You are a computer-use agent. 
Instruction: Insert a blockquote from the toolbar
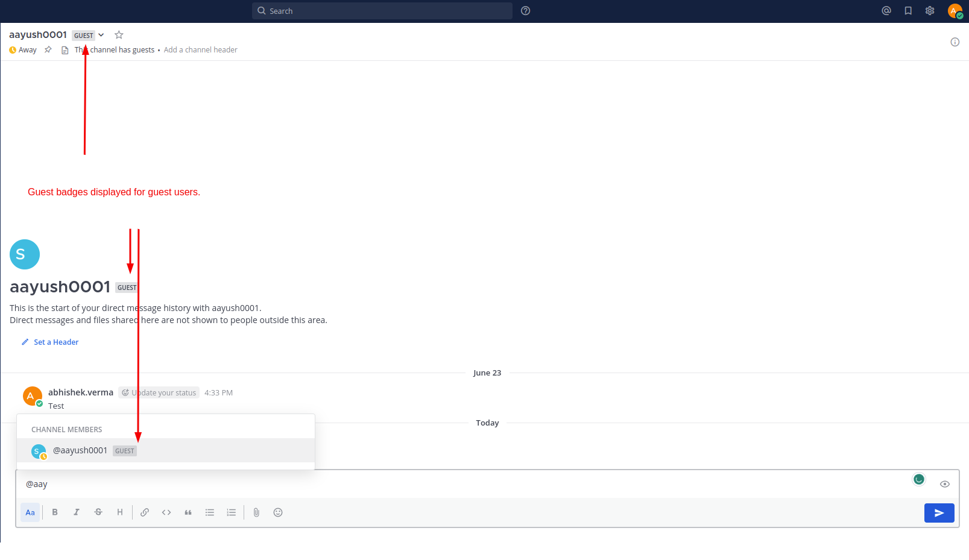tap(188, 512)
